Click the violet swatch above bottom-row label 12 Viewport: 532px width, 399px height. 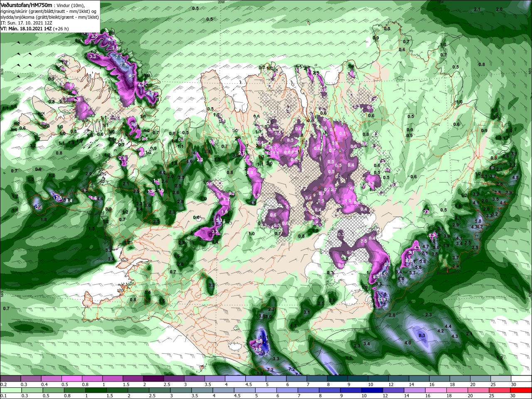tap(394, 391)
